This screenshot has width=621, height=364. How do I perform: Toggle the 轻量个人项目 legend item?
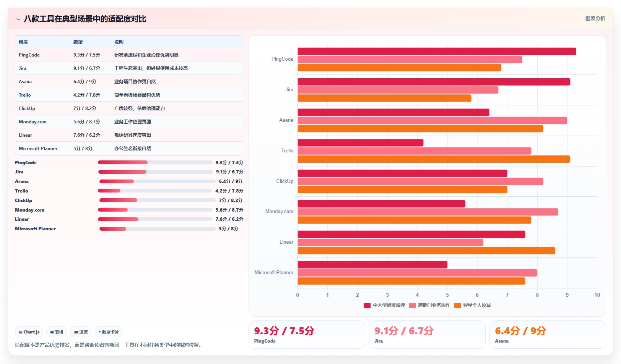pyautogui.click(x=472, y=305)
